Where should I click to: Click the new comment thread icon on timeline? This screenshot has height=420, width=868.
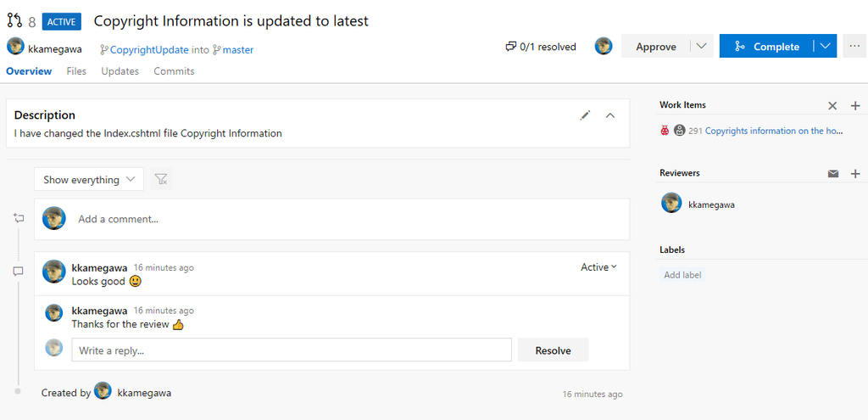pyautogui.click(x=19, y=218)
